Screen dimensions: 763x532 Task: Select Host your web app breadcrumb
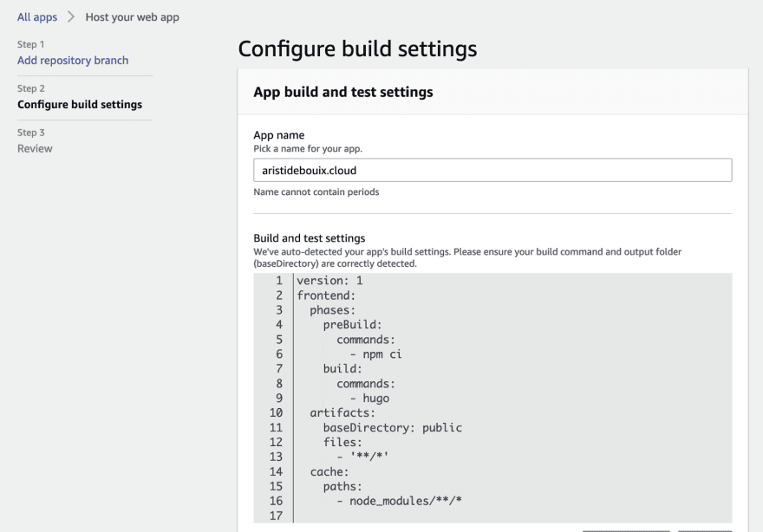(x=133, y=17)
